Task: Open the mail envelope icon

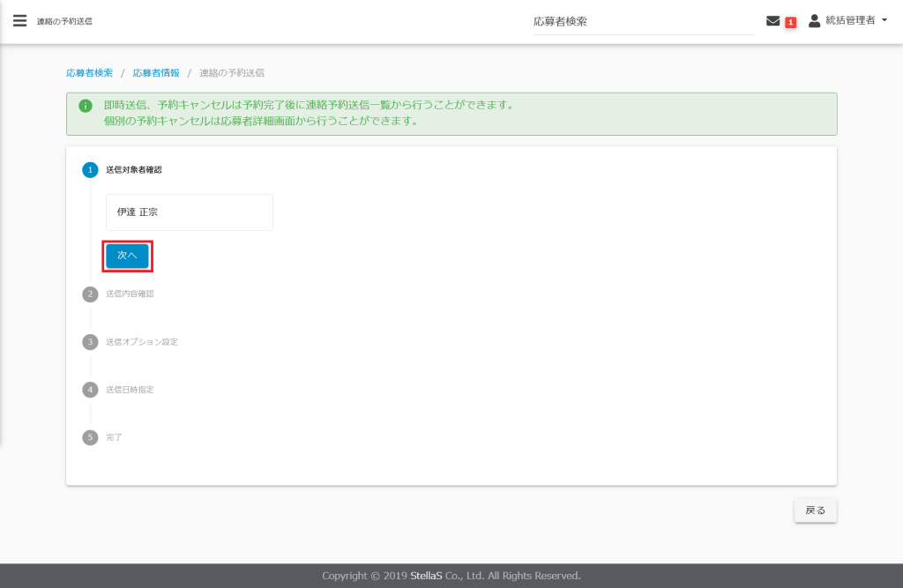Action: click(773, 21)
